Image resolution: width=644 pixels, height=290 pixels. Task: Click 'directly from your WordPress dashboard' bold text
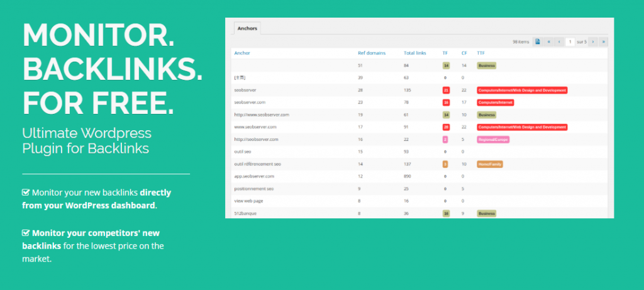coord(96,199)
